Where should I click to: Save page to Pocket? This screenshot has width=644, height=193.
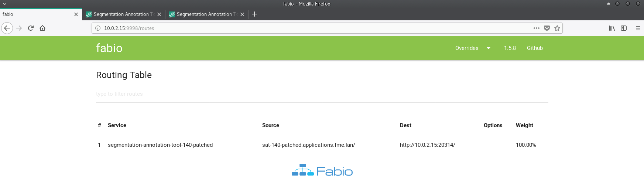[547, 28]
